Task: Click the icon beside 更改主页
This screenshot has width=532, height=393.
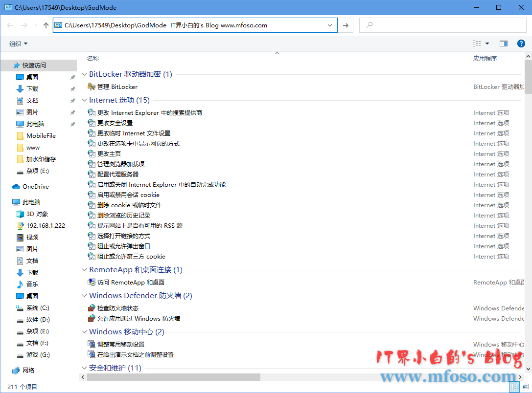Action: [91, 154]
